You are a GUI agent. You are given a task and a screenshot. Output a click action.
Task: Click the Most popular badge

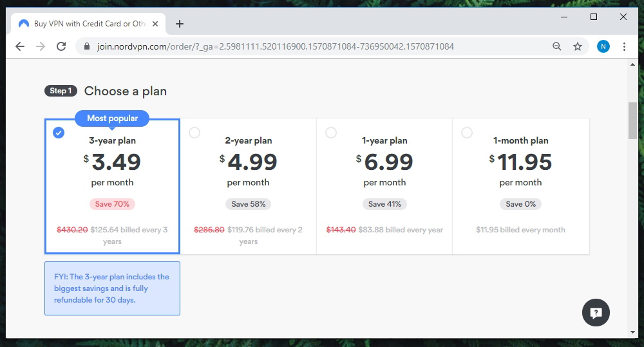(x=112, y=118)
